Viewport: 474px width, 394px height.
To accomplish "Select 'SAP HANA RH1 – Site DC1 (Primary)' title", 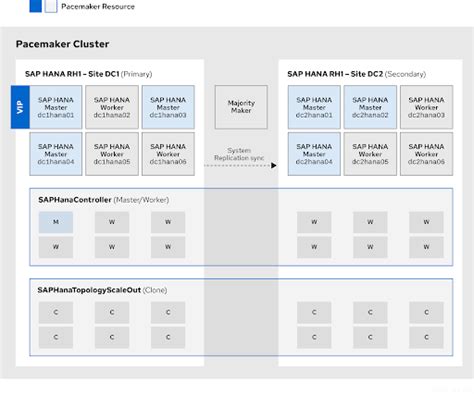I will (89, 74).
